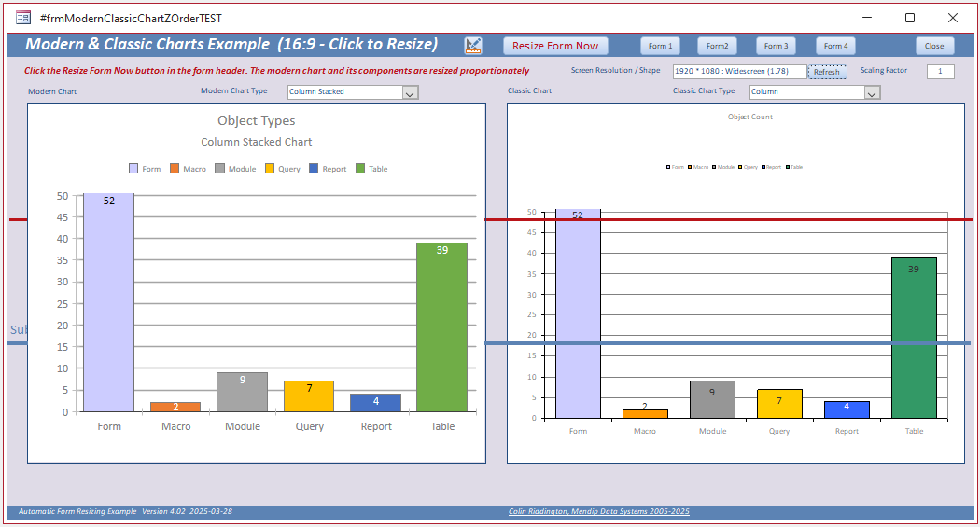This screenshot has height=527, width=980.
Task: Click the Column Stacked Chart subtitle
Action: (257, 142)
